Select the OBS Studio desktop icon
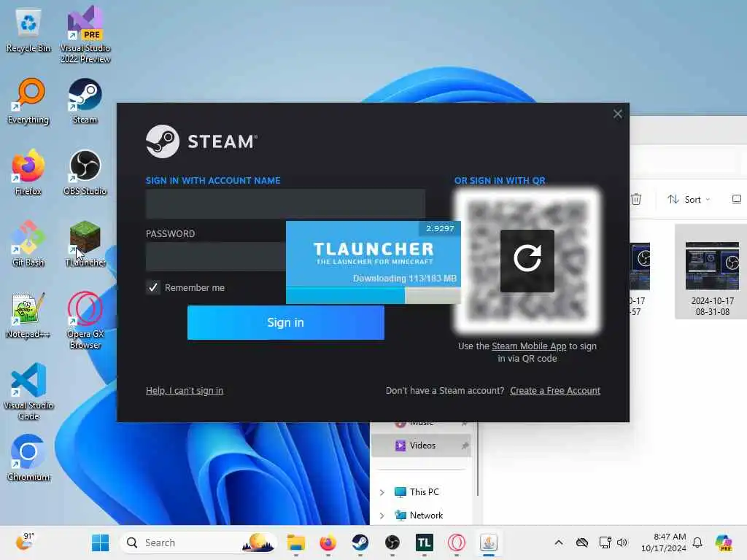 point(85,172)
